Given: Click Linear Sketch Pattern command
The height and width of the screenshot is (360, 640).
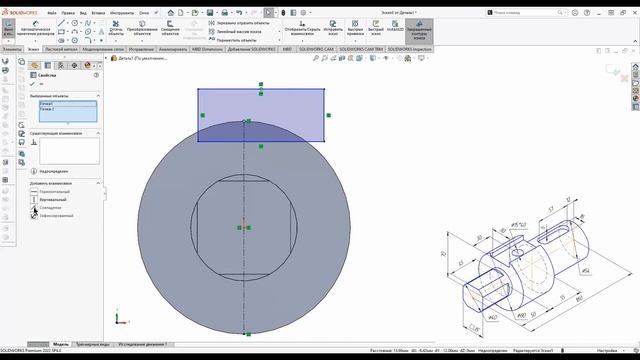Looking at the screenshot, I should [x=235, y=32].
